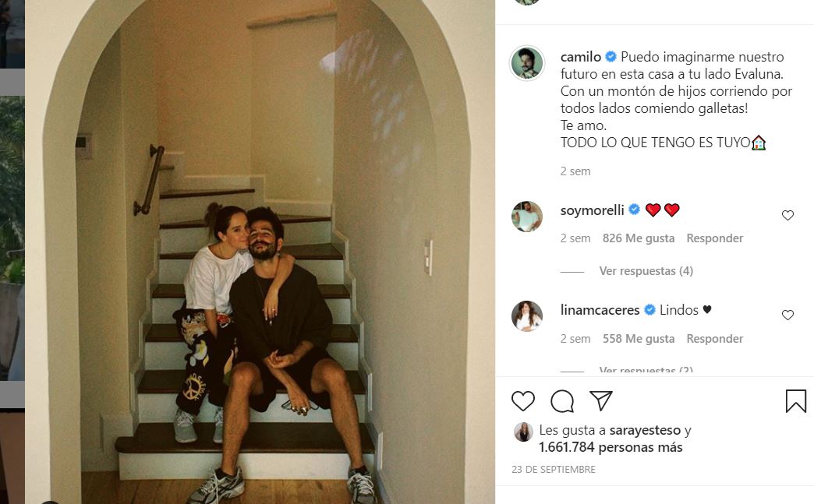Share the post via paper plane icon
The height and width of the screenshot is (504, 814).
point(601,400)
